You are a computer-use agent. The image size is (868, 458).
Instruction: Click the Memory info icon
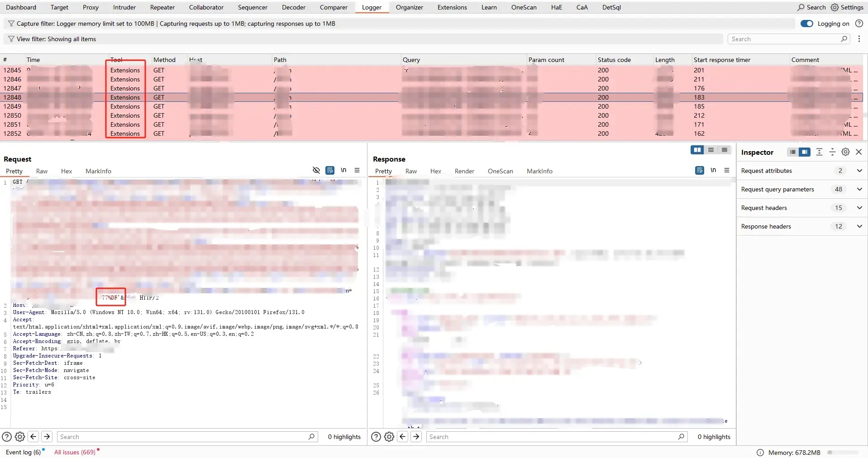[760, 453]
